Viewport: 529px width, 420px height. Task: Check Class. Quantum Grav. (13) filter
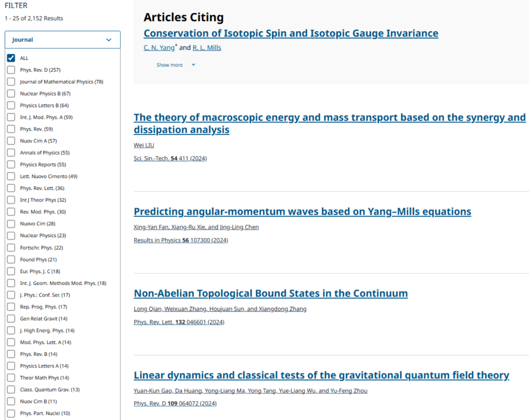pos(11,389)
